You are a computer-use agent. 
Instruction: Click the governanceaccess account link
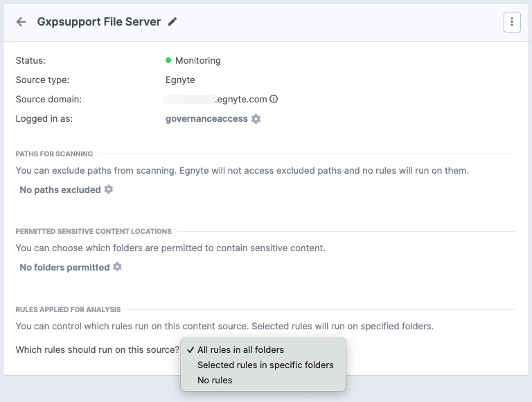click(x=206, y=119)
